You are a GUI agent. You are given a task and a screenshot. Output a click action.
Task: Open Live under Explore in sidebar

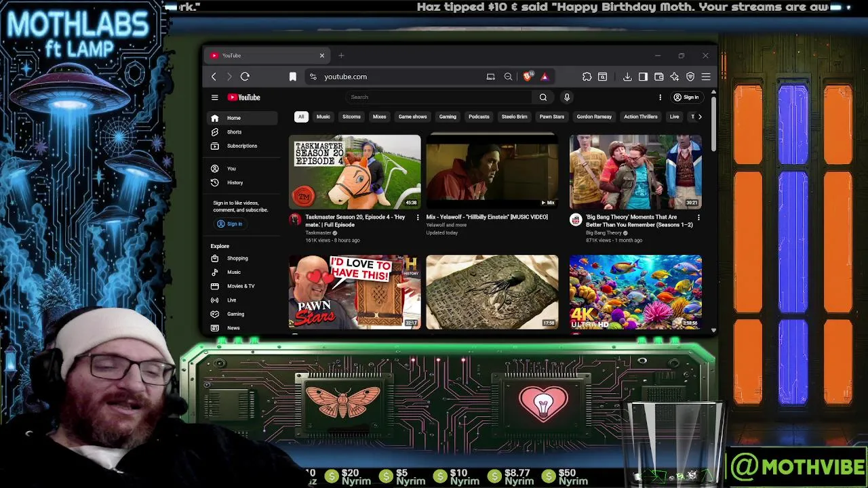(x=243, y=300)
